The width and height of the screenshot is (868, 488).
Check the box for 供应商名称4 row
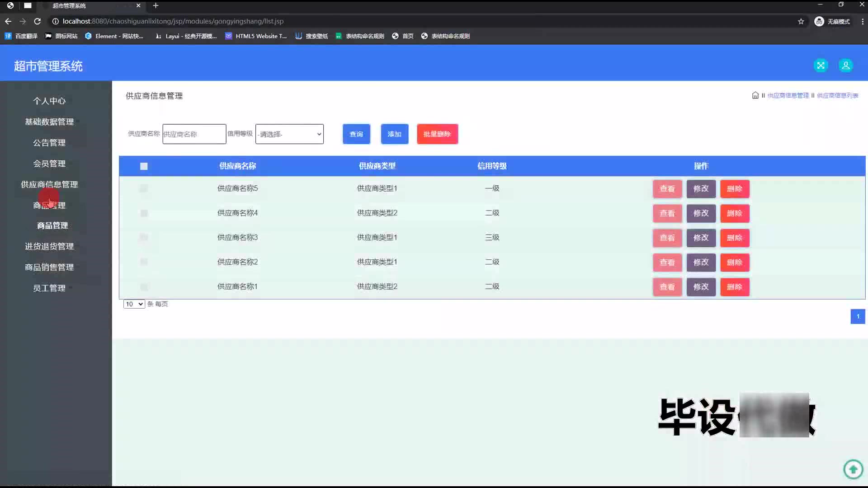click(x=144, y=213)
